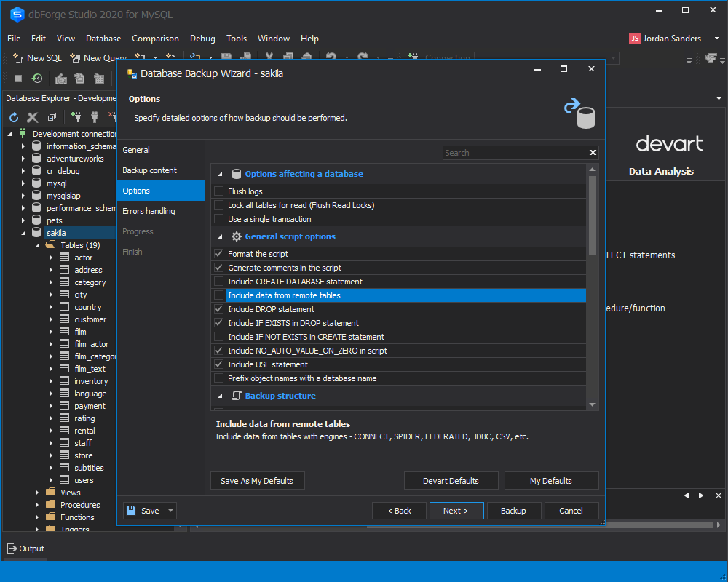Click the Delete X icon in Database Explorer
This screenshot has width=728, height=582.
pyautogui.click(x=33, y=117)
